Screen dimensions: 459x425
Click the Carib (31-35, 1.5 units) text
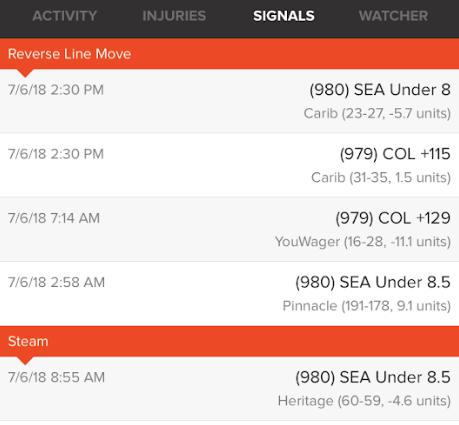pos(381,178)
